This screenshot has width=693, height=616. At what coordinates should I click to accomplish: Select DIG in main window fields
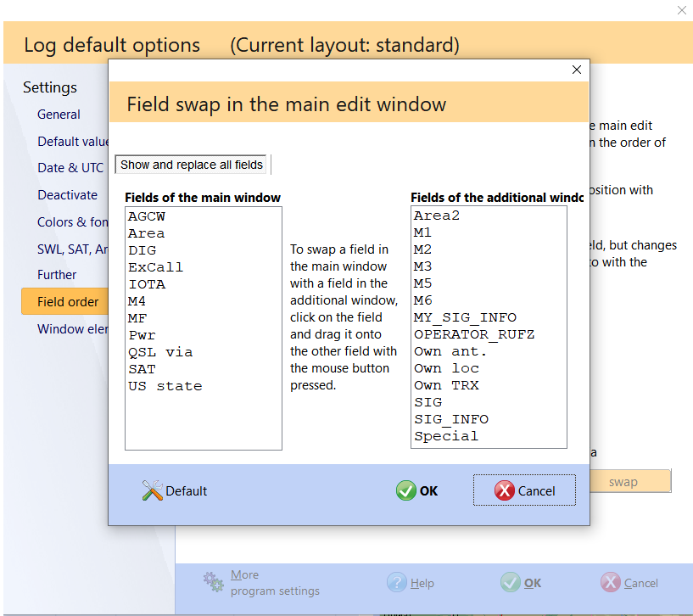coord(204,250)
